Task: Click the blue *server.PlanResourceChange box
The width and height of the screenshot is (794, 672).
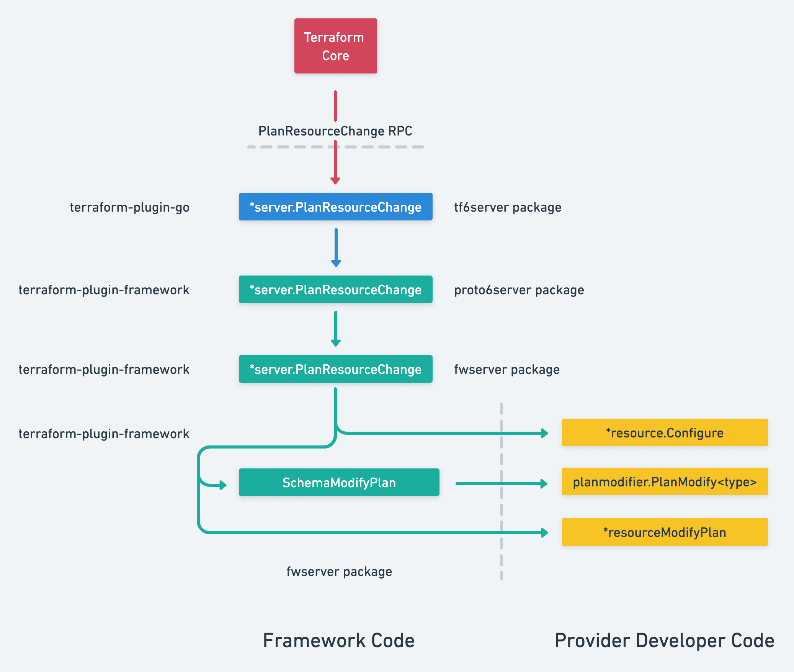Action: point(335,207)
